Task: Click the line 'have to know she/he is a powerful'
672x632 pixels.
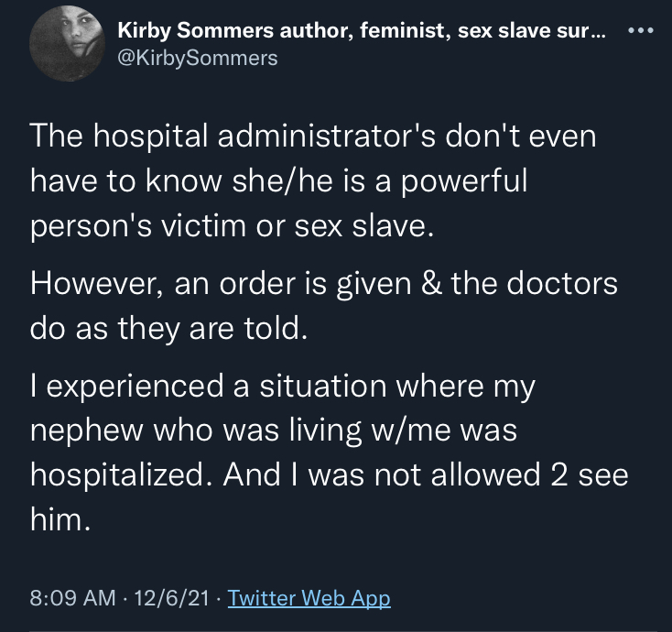Action: (278, 181)
